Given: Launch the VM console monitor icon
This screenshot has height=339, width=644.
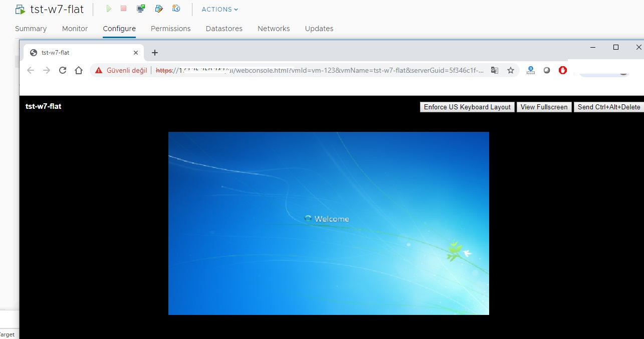Looking at the screenshot, I should pos(141,9).
